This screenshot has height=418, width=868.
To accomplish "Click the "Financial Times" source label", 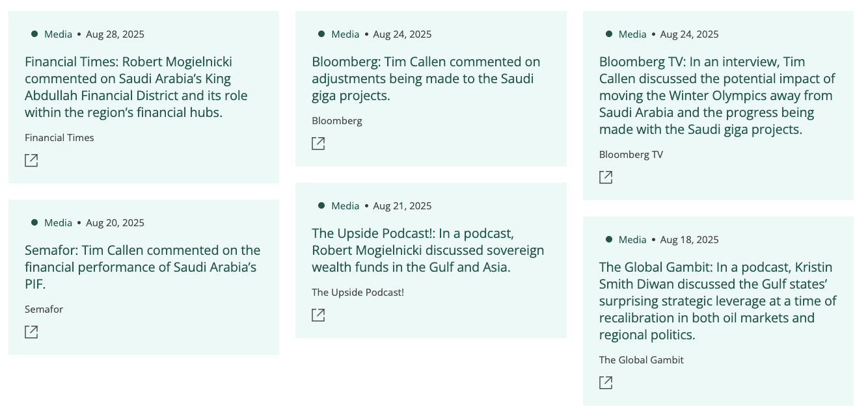I will pyautogui.click(x=59, y=138).
